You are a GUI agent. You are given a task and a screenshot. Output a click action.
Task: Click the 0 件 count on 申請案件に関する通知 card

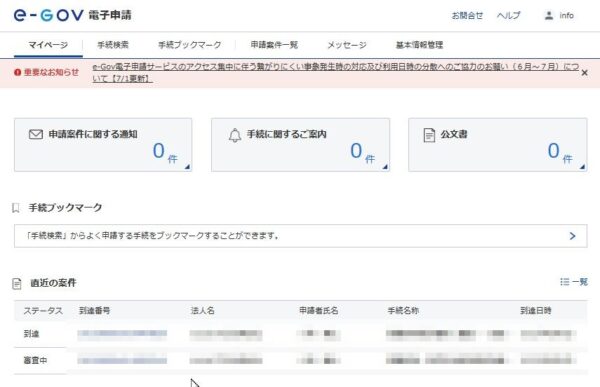[x=165, y=152]
